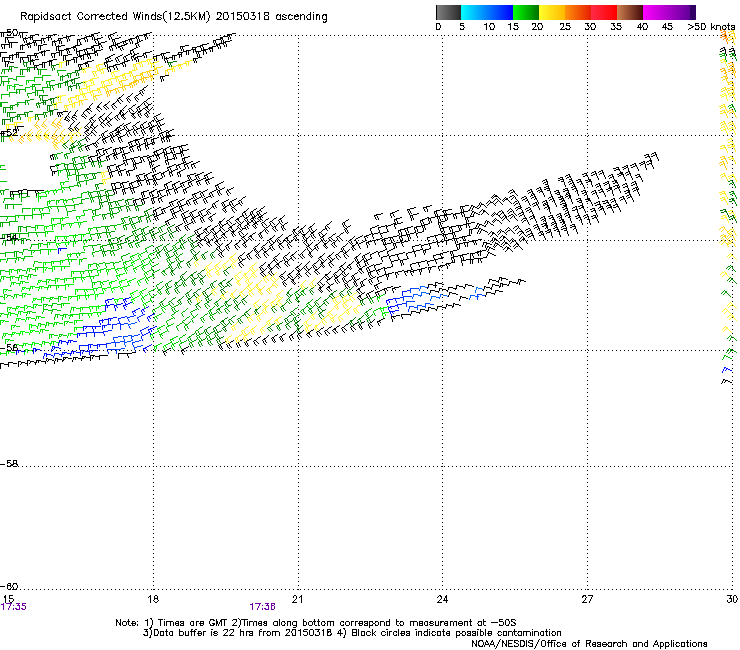Click the yellow 20-25 knots legend segment
Image resolution: width=740 pixels, height=650 pixels.
pos(552,12)
